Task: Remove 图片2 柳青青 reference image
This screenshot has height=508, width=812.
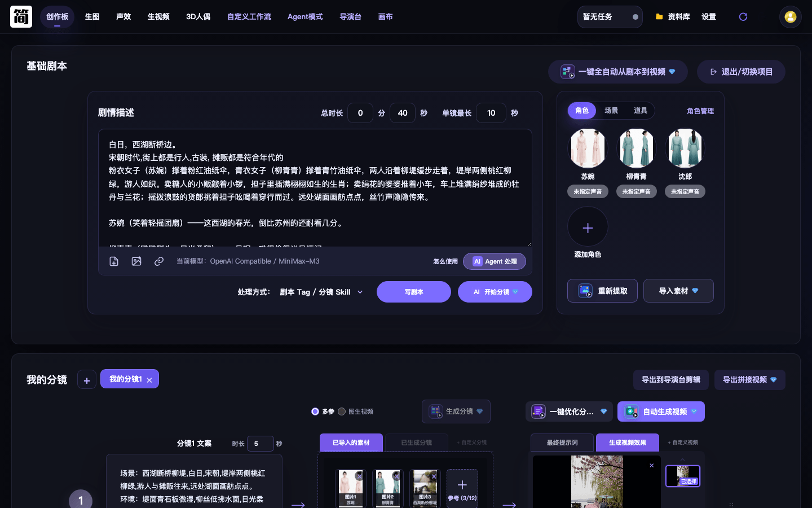Action: point(396,476)
